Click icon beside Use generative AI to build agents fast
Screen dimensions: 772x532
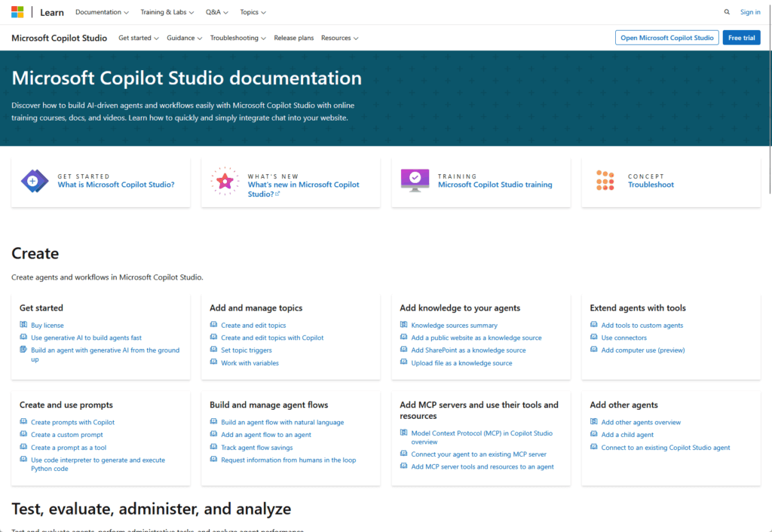[x=23, y=337]
